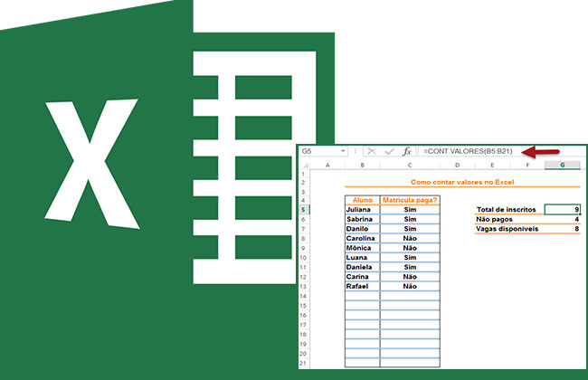
Task: Select cell with name Mônica
Action: (362, 248)
